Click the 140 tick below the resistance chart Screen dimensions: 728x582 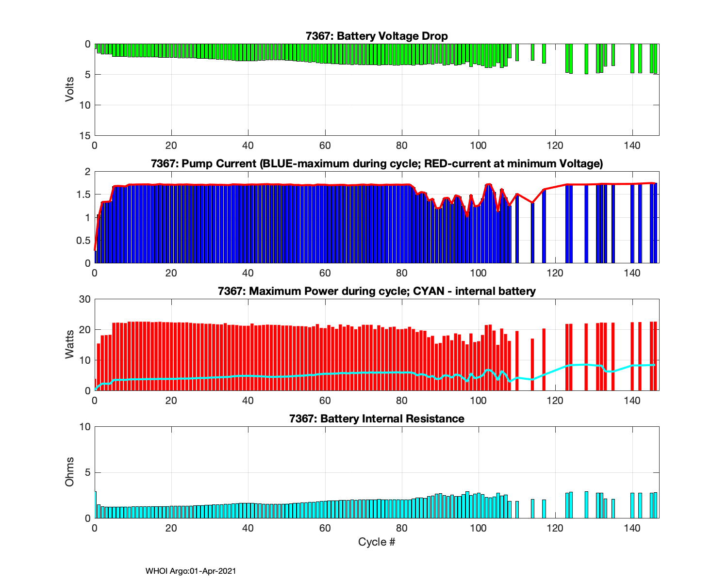632,528
